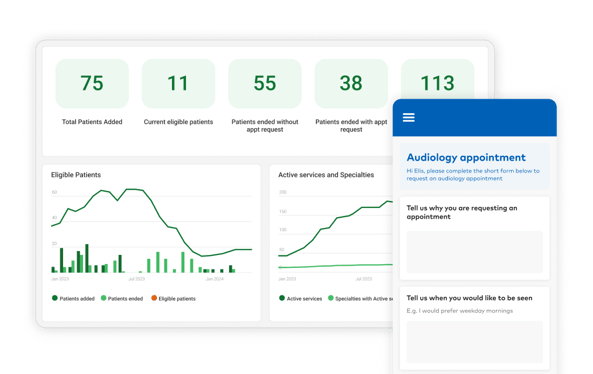The image size is (593, 374).
Task: Open the hamburger menu in blue header
Action: [x=408, y=118]
